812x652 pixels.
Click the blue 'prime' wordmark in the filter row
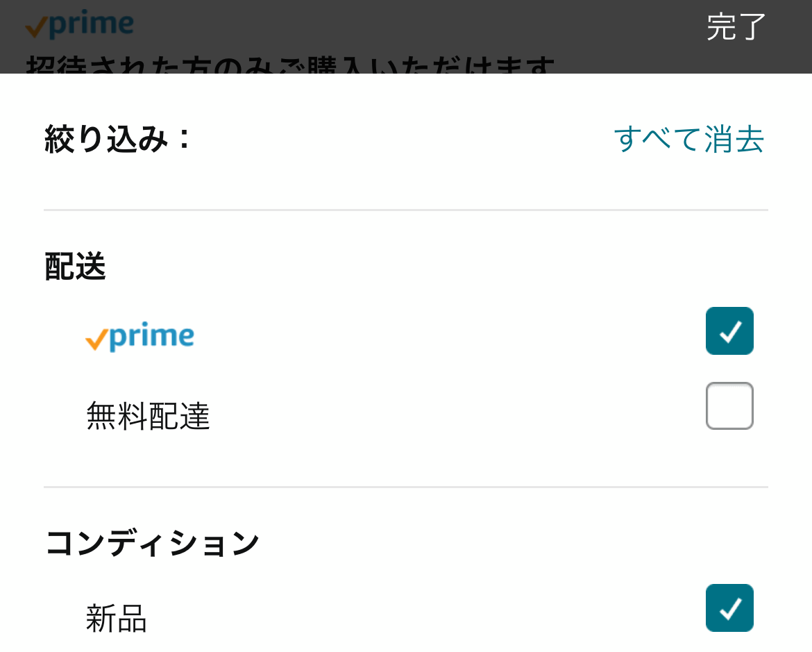(151, 336)
